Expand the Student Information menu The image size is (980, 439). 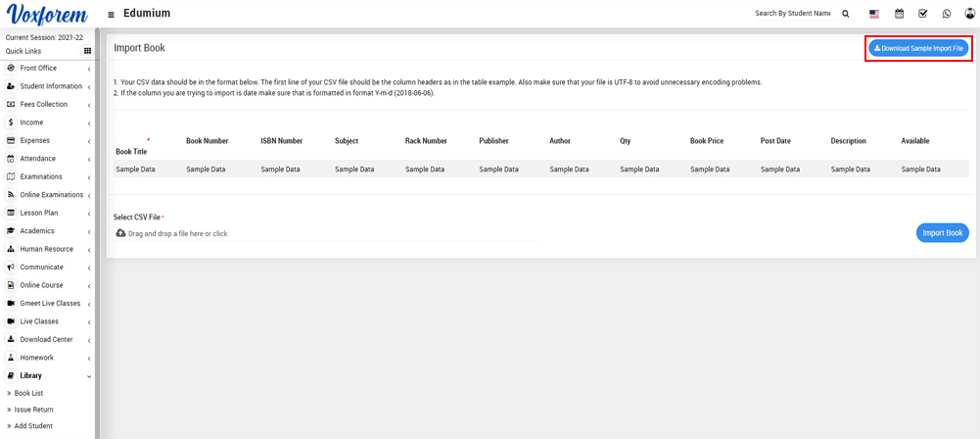[49, 86]
